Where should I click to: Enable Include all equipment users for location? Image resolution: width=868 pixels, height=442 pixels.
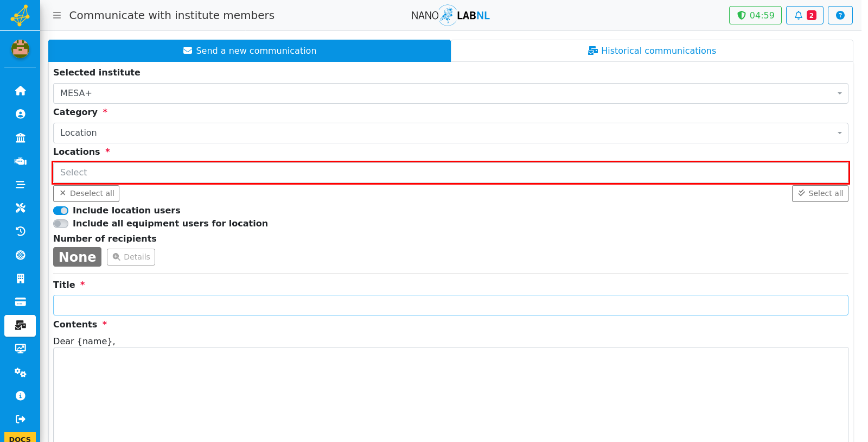click(x=61, y=224)
